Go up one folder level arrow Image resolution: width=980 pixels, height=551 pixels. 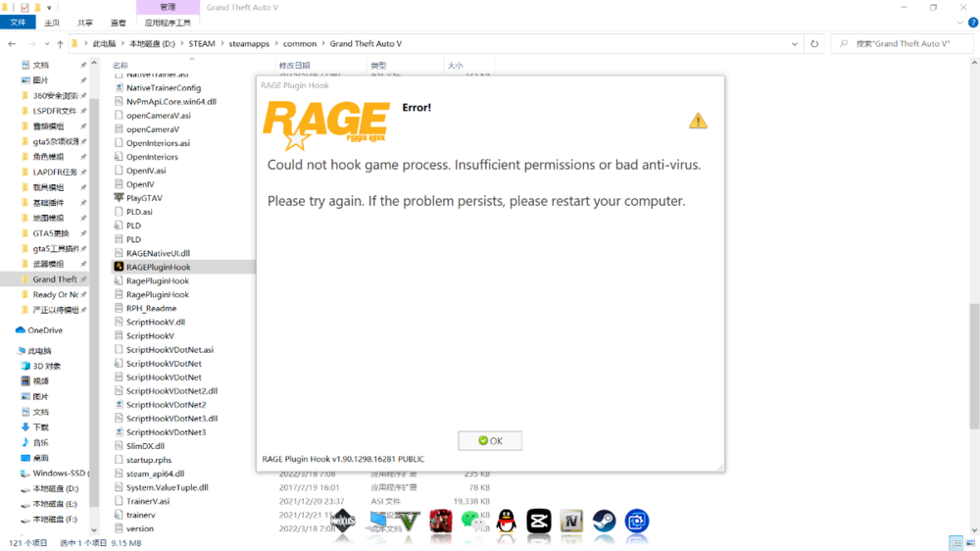point(60,44)
